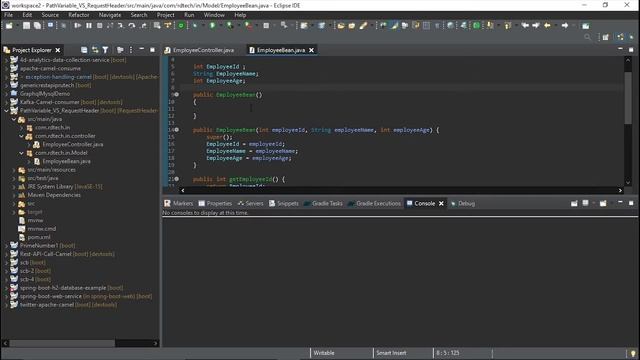Image resolution: width=640 pixels, height=360 pixels.
Task: Click the Display Selected Console icon
Action: point(585,203)
